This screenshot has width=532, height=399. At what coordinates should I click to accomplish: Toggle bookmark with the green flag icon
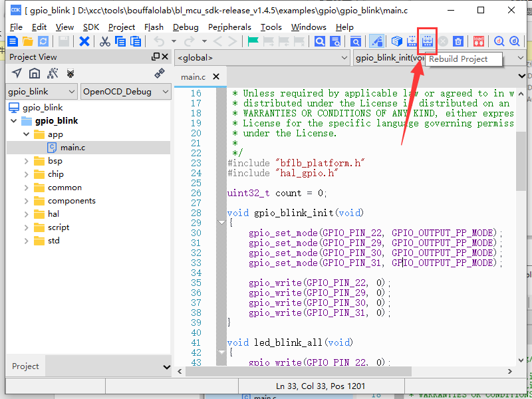[253, 41]
